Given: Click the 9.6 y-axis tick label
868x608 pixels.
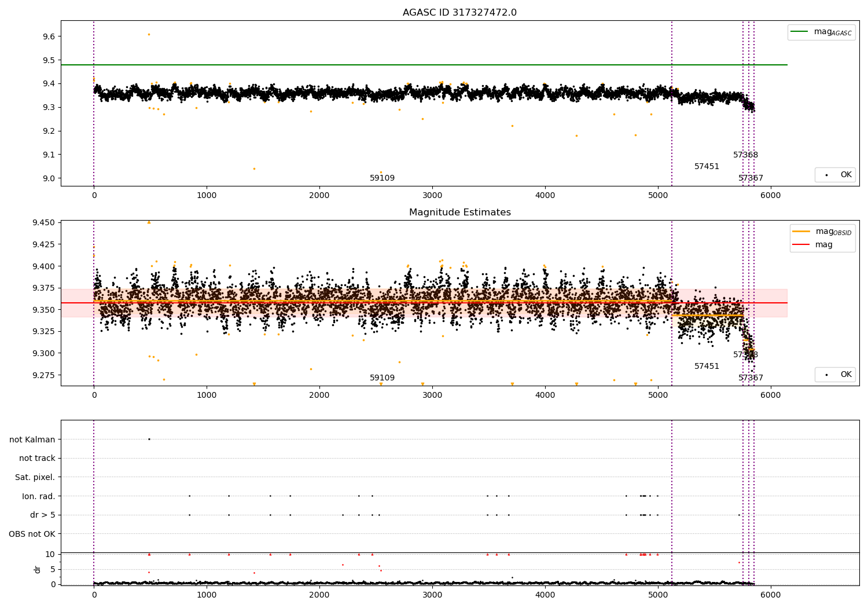Looking at the screenshot, I should tap(49, 36).
